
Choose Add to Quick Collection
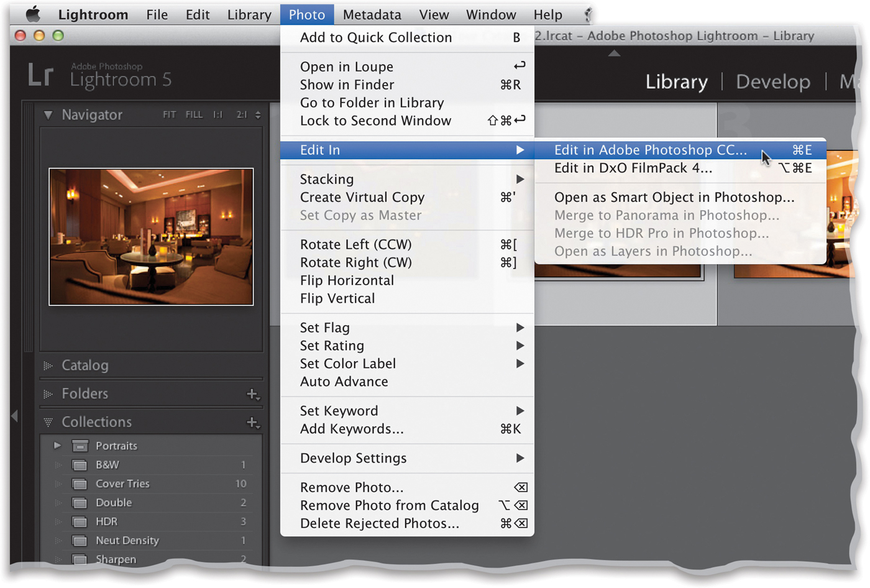(407, 37)
